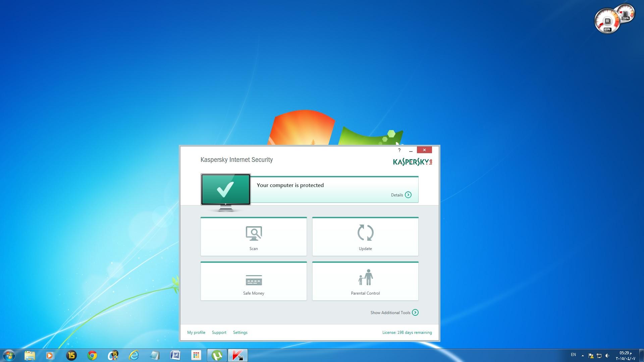
Task: Open Kaspersky help question mark
Action: coord(399,150)
